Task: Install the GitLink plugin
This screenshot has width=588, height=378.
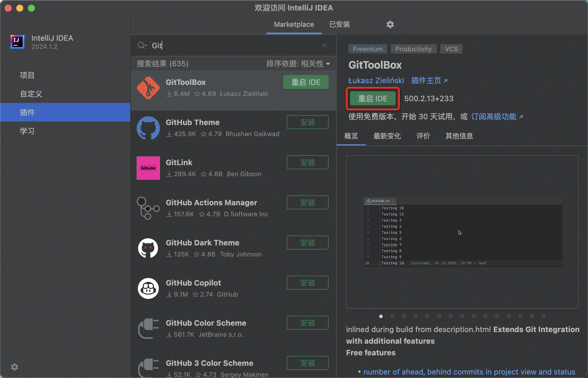Action: click(307, 163)
